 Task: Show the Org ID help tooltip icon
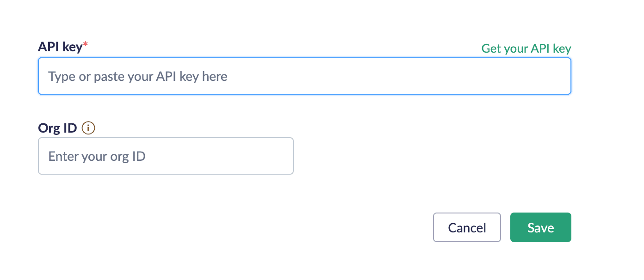[x=88, y=128]
